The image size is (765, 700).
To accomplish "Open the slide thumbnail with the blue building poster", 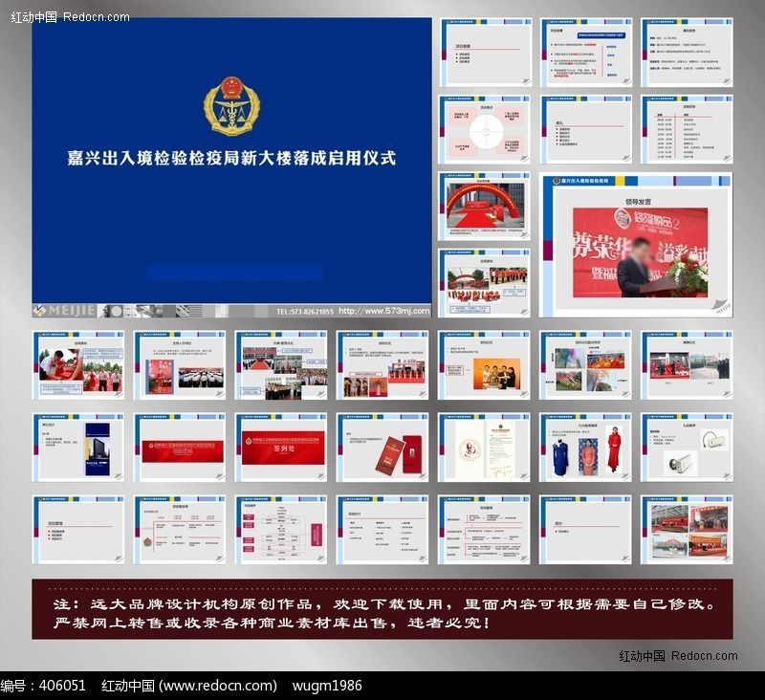I will pyautogui.click(x=78, y=448).
